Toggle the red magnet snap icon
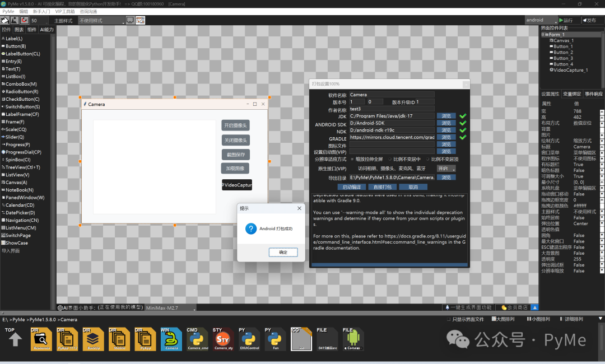 pyautogui.click(x=24, y=20)
